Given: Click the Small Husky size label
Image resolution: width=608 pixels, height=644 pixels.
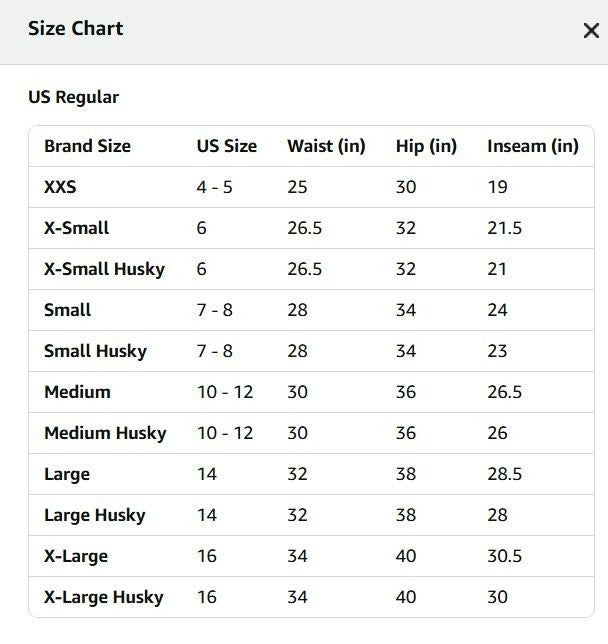Looking at the screenshot, I should (95, 352).
